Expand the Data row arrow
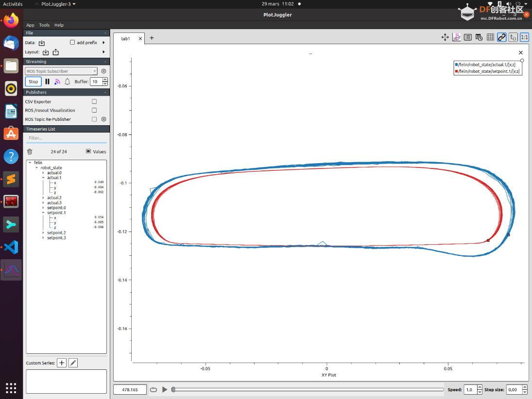 point(103,42)
